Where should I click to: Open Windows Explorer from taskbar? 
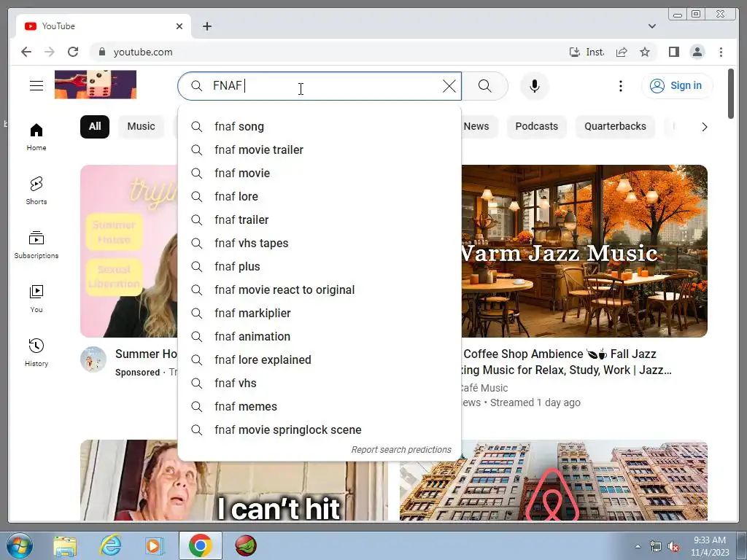[65, 545]
